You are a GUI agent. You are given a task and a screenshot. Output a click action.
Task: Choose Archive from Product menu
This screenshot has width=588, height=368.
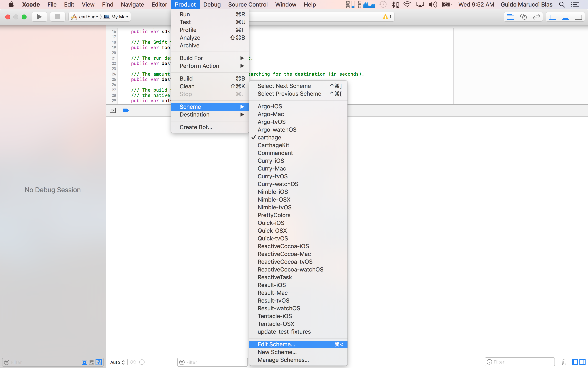pos(210,46)
